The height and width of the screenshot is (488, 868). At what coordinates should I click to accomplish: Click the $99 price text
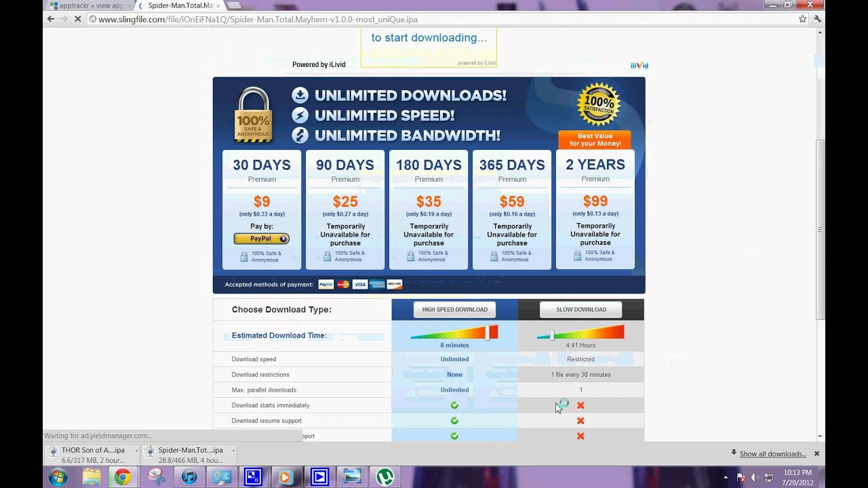[x=595, y=201]
